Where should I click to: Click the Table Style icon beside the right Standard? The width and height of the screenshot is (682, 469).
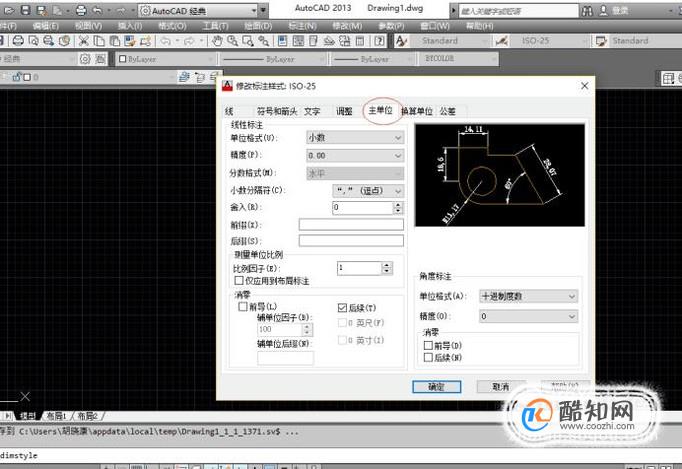[601, 41]
